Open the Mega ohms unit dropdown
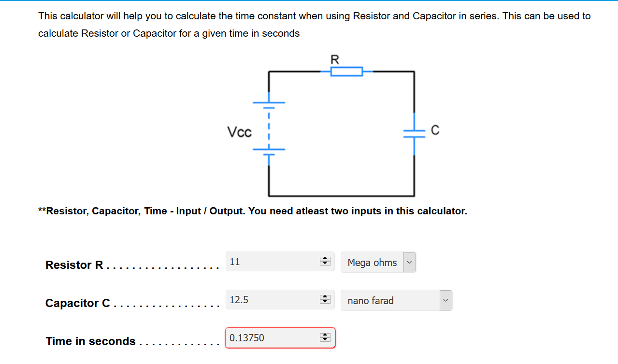 [x=378, y=262]
